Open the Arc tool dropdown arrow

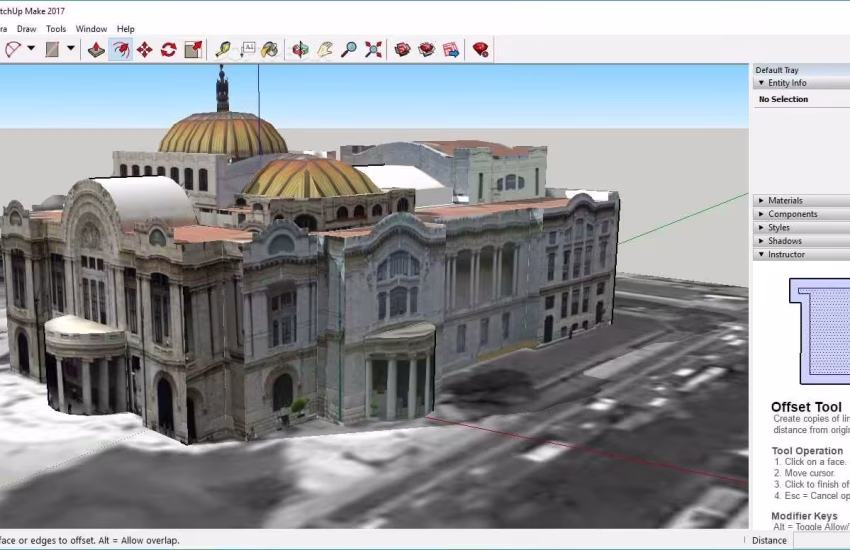31,49
